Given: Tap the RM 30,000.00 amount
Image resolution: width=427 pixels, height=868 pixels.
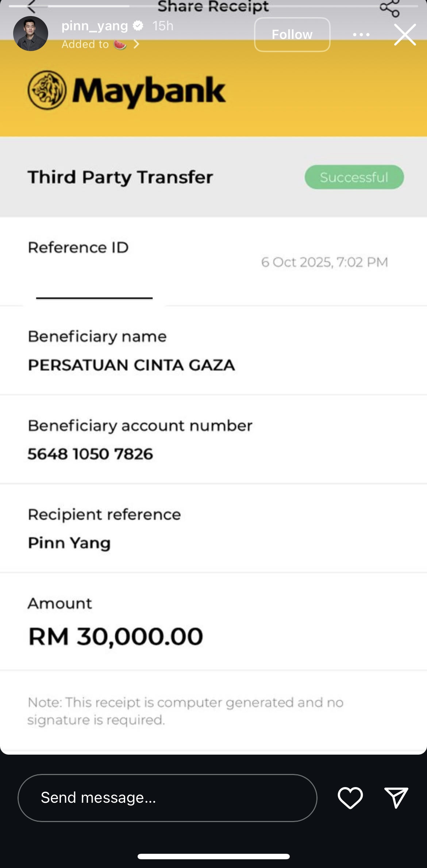Looking at the screenshot, I should (115, 637).
